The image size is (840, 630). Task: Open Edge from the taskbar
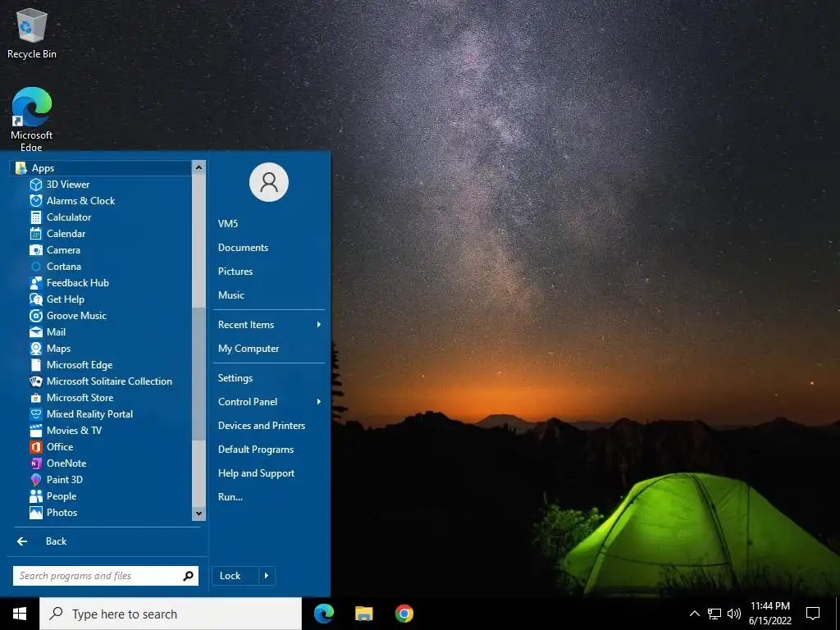coord(323,614)
